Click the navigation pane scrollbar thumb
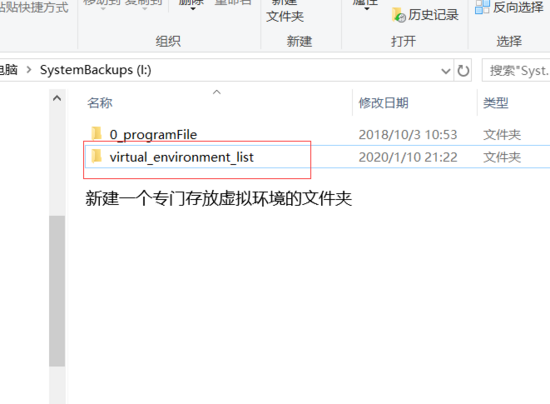550x404 pixels. pyautogui.click(x=57, y=291)
